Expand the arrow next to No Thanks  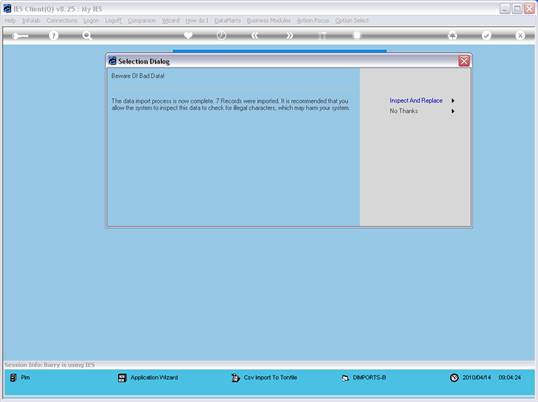[453, 111]
